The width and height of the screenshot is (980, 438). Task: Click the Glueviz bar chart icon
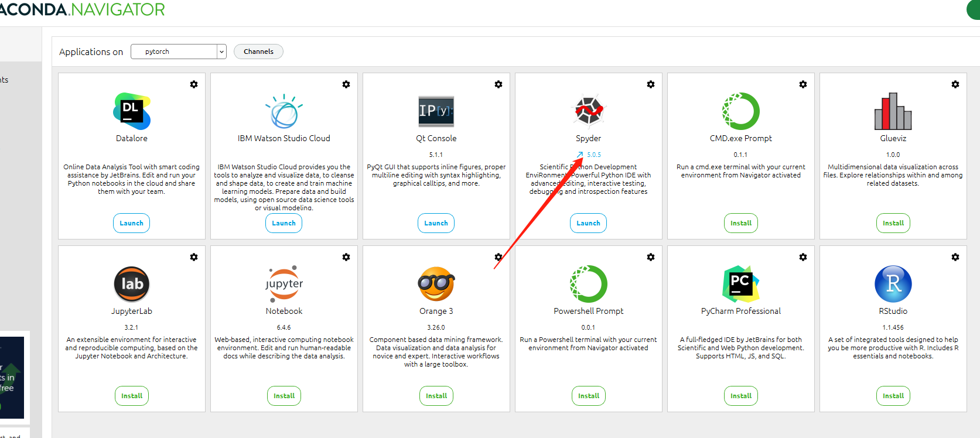tap(893, 111)
